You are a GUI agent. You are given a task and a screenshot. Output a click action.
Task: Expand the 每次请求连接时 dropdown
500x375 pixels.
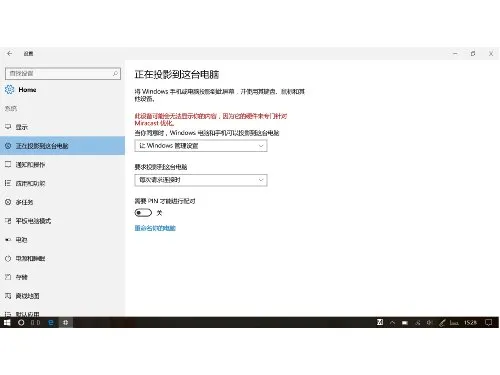(201, 180)
